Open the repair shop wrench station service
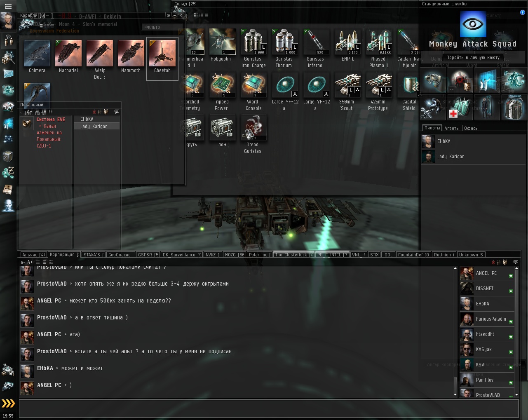The width and height of the screenshot is (528, 420). coord(433,107)
